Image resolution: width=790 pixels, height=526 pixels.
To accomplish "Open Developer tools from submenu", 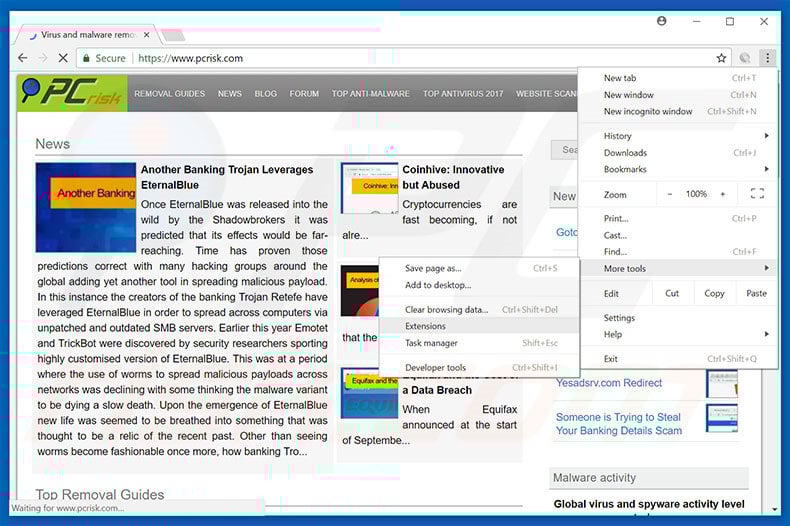I will coord(479,368).
